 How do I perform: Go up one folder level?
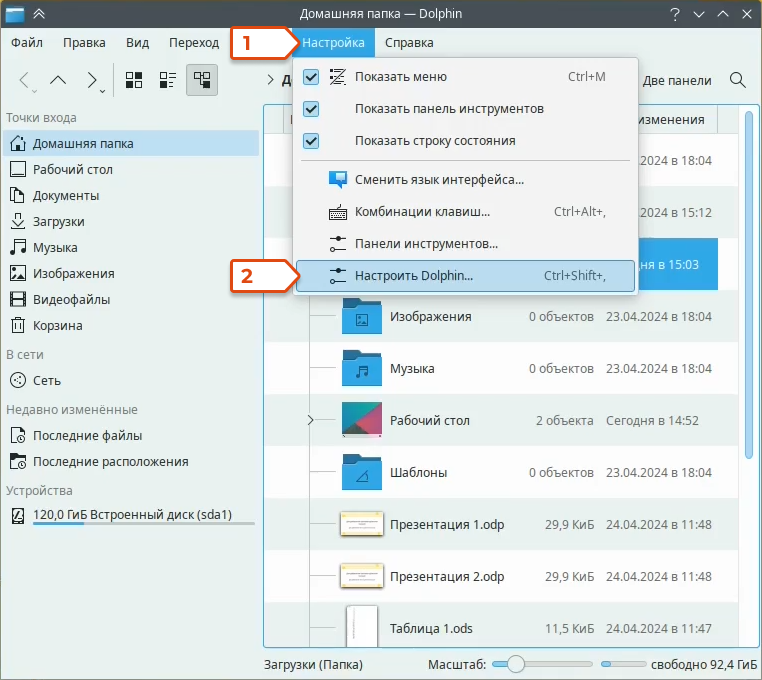(x=58, y=80)
